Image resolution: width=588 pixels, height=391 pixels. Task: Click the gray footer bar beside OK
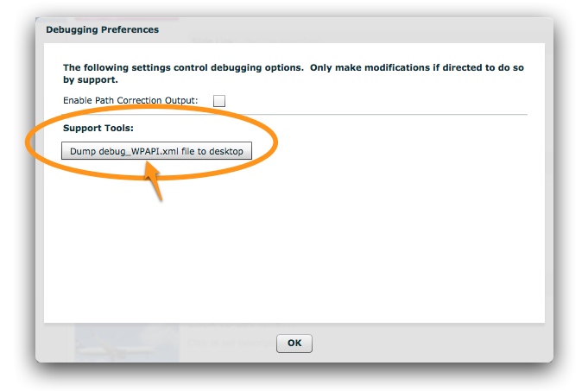pos(432,343)
